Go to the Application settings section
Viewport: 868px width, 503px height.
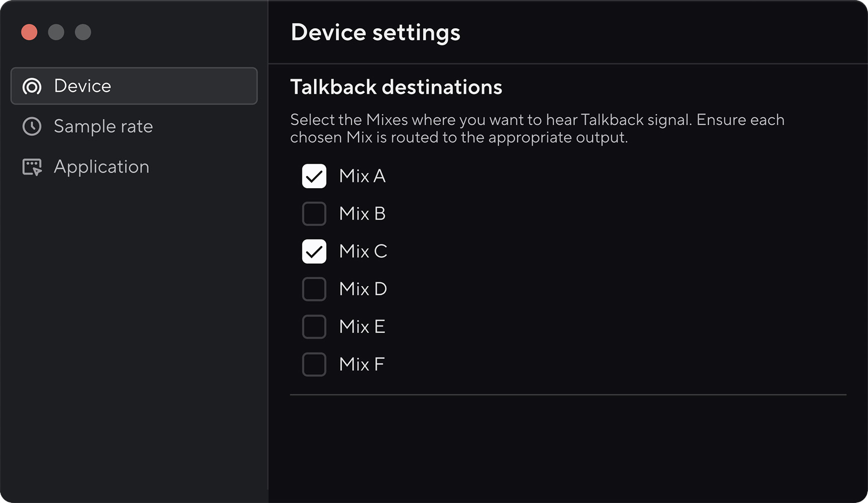(x=101, y=167)
